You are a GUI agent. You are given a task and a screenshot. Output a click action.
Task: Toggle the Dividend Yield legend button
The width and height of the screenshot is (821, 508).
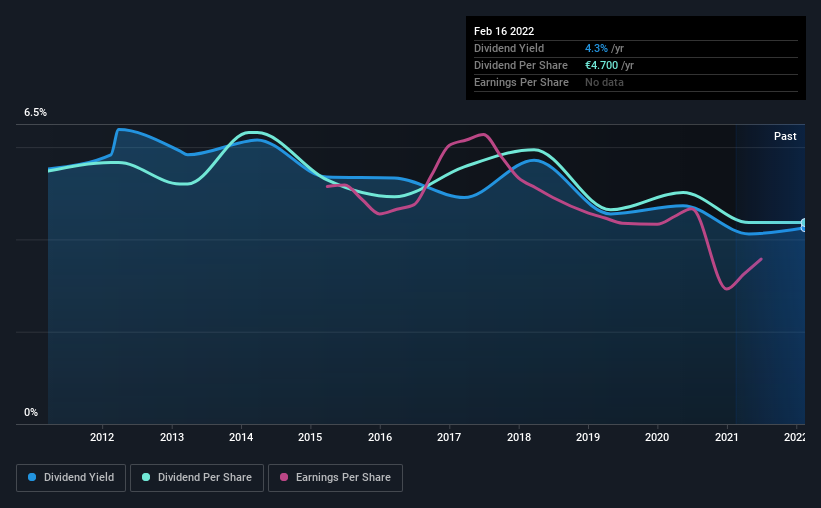[x=71, y=478]
